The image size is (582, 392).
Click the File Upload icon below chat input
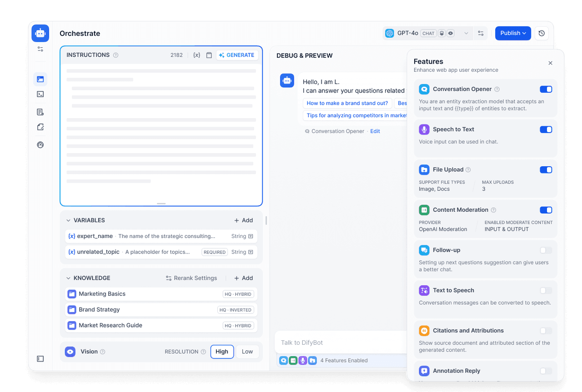312,360
